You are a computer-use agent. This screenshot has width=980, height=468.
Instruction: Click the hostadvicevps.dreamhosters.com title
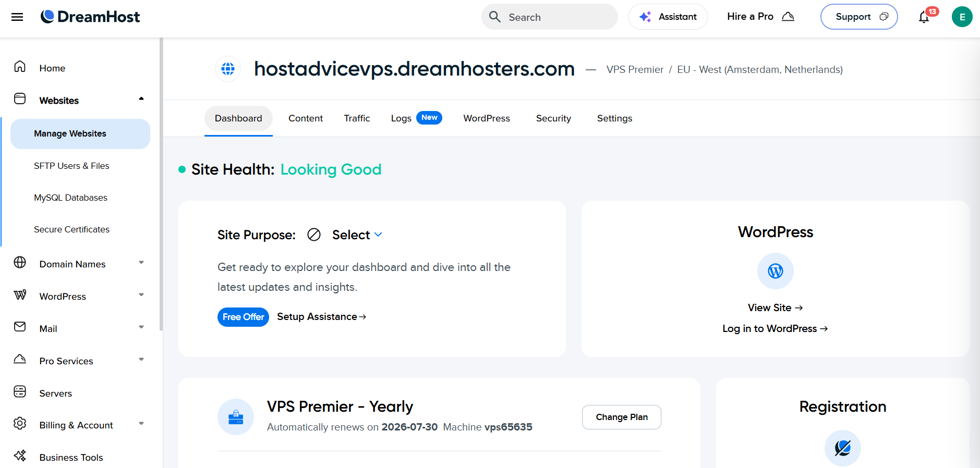click(x=414, y=69)
